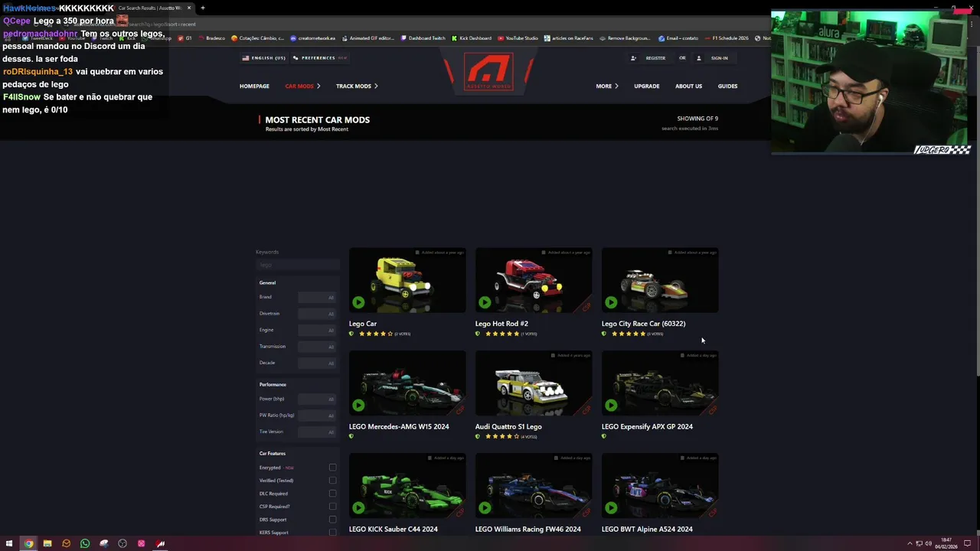Click play icon on LEGO Expensify APX GP
The height and width of the screenshot is (551, 980).
tap(611, 405)
